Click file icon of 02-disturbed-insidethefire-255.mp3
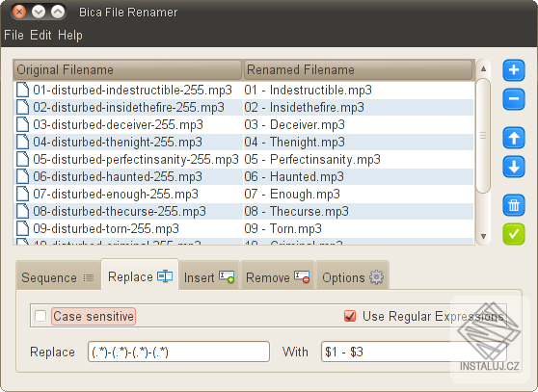 [22, 107]
